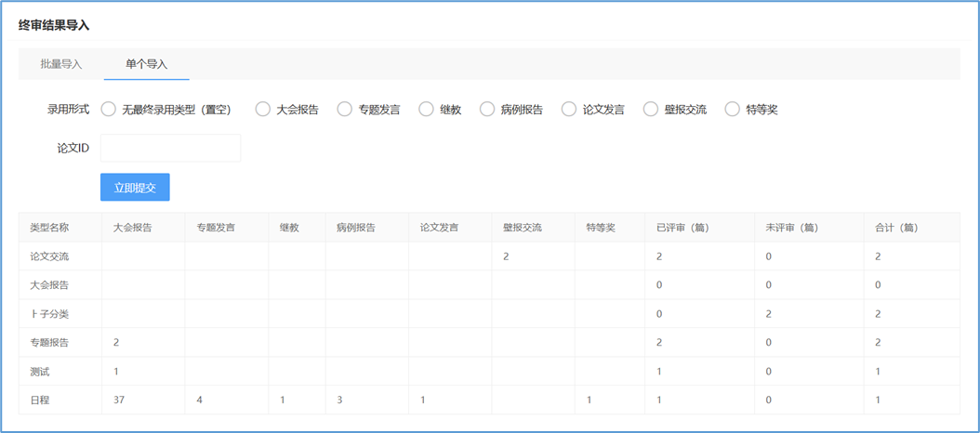Click the 类型名称 column header
980x433 pixels.
point(49,228)
